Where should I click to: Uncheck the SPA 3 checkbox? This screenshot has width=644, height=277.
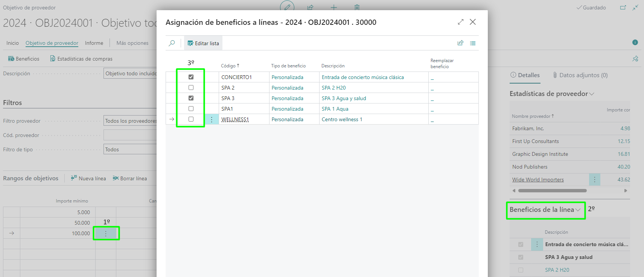coord(191,98)
